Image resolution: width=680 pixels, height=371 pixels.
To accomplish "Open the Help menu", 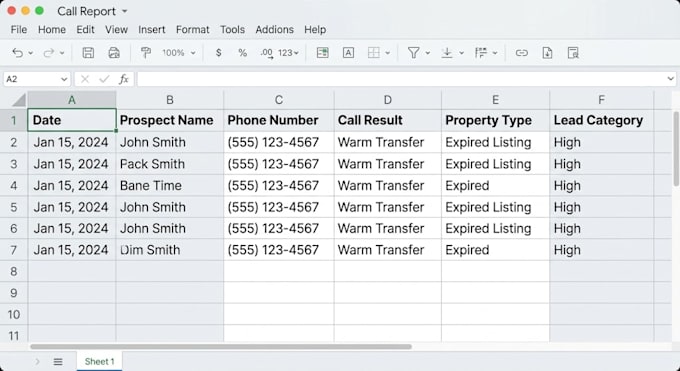I will (315, 30).
